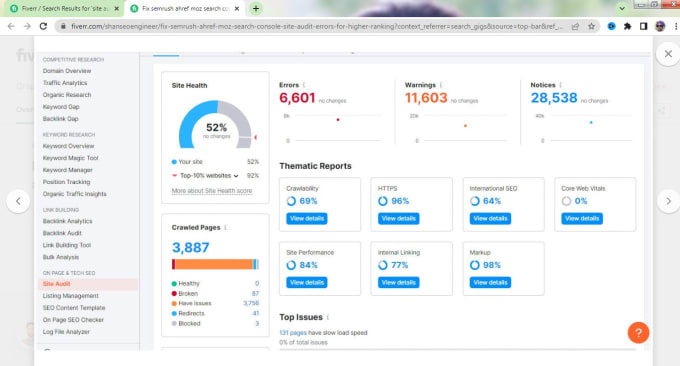Follow More about Site Health score link

pyautogui.click(x=212, y=191)
